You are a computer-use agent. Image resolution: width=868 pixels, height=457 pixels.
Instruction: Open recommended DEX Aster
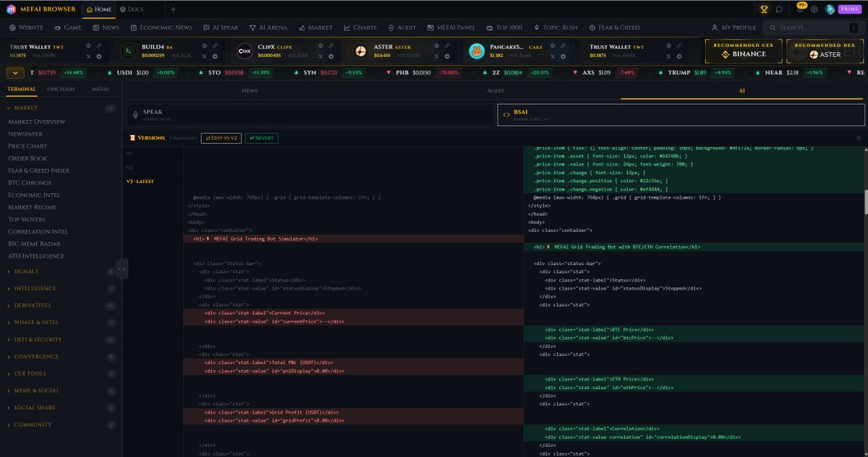point(825,50)
